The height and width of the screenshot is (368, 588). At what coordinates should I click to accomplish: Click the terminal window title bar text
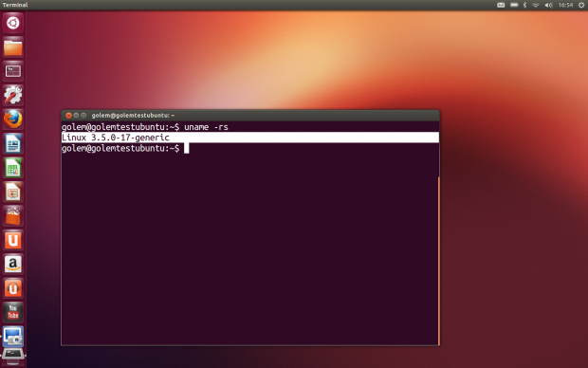[x=133, y=116]
